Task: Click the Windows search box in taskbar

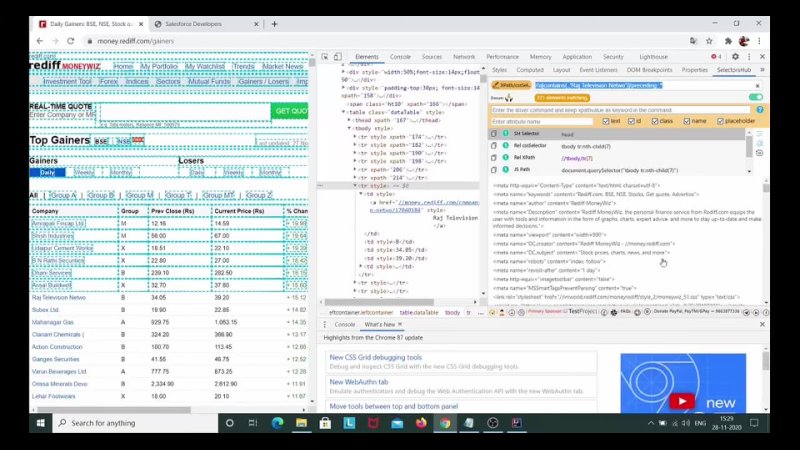Action: [137, 423]
